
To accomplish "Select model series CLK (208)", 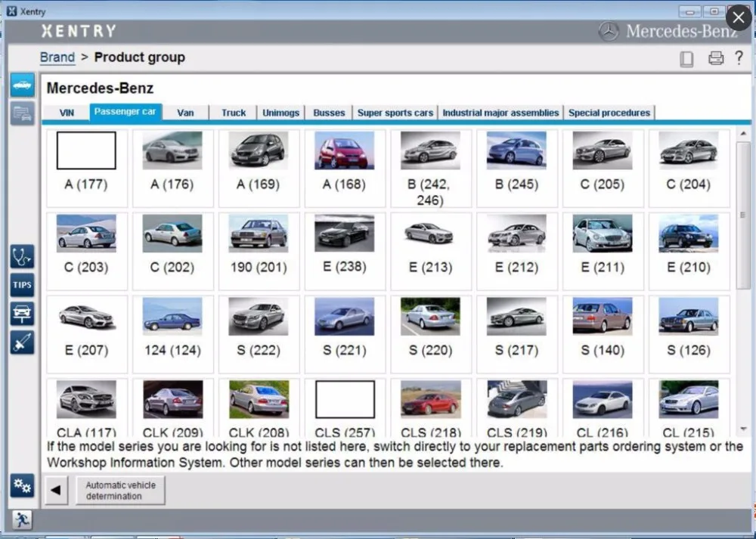I will click(x=259, y=408).
